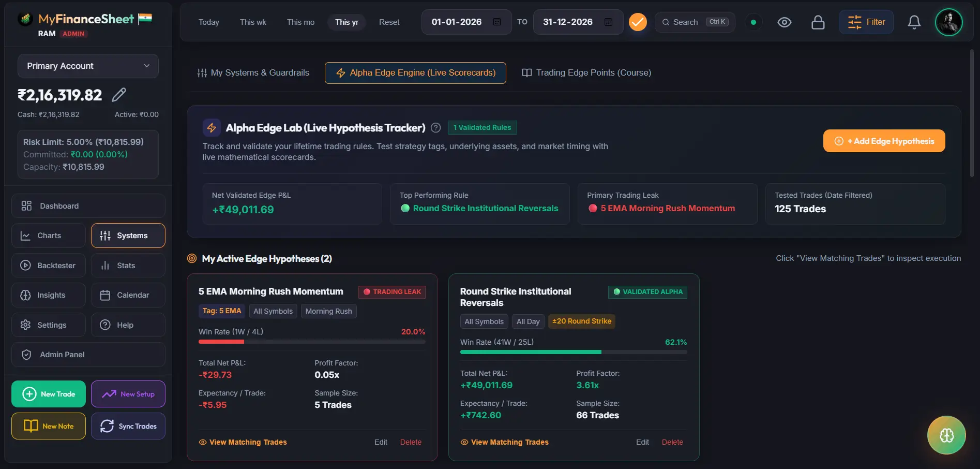
Task: Go to Charts section
Action: point(49,236)
